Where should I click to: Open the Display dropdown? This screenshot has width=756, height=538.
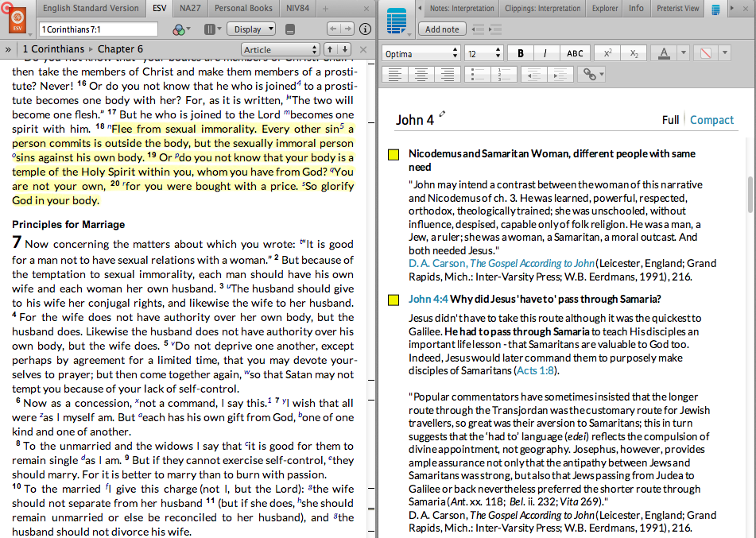(x=251, y=29)
